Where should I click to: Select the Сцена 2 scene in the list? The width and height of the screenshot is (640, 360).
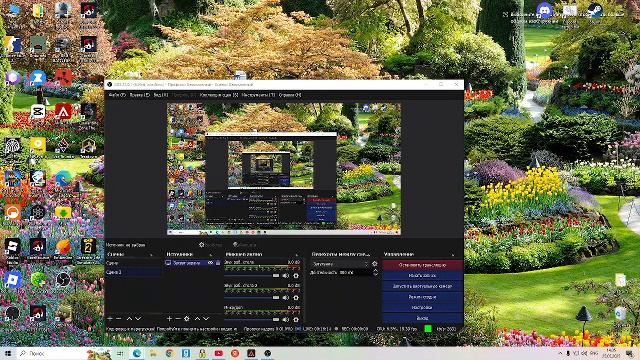click(x=133, y=272)
